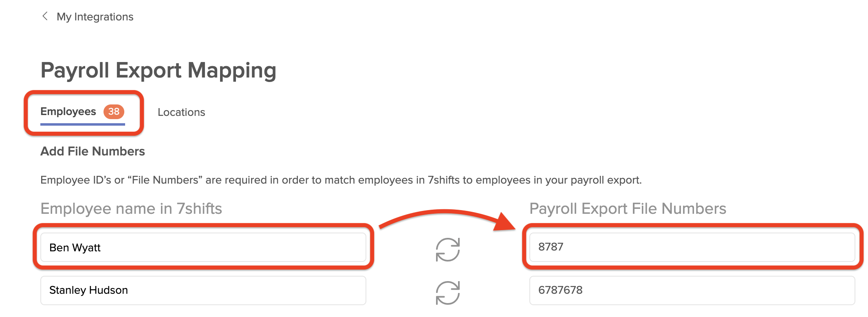868x317 pixels.
Task: Click the sync icon in Stanley Hudson's row
Action: click(x=448, y=293)
